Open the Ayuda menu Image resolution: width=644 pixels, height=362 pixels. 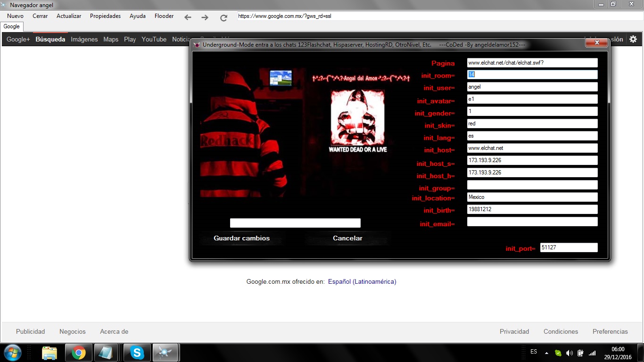point(138,16)
